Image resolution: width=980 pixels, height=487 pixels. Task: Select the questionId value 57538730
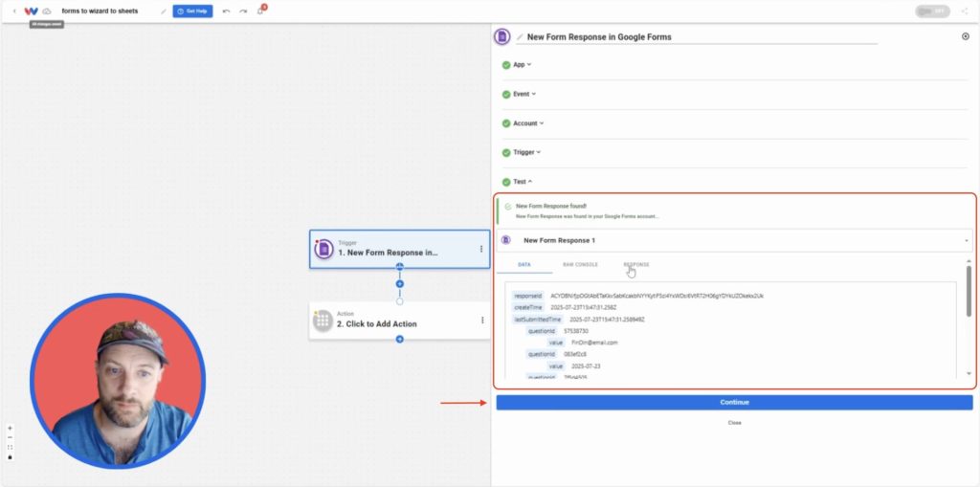pos(575,331)
